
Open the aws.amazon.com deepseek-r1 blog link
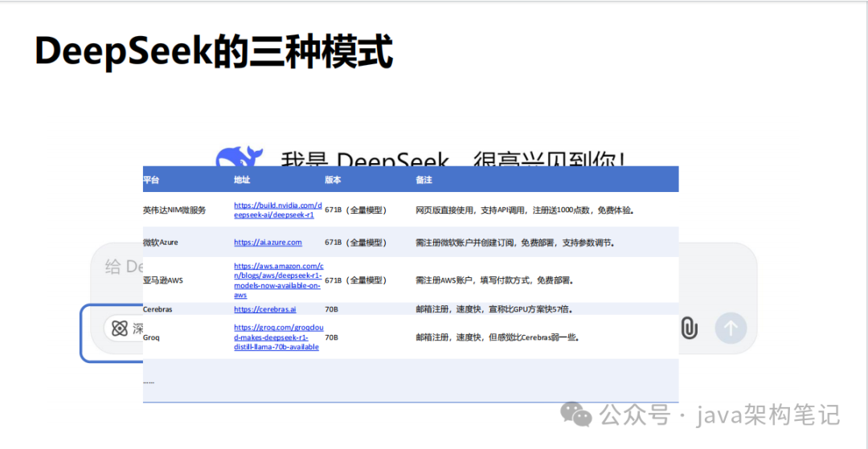point(278,280)
